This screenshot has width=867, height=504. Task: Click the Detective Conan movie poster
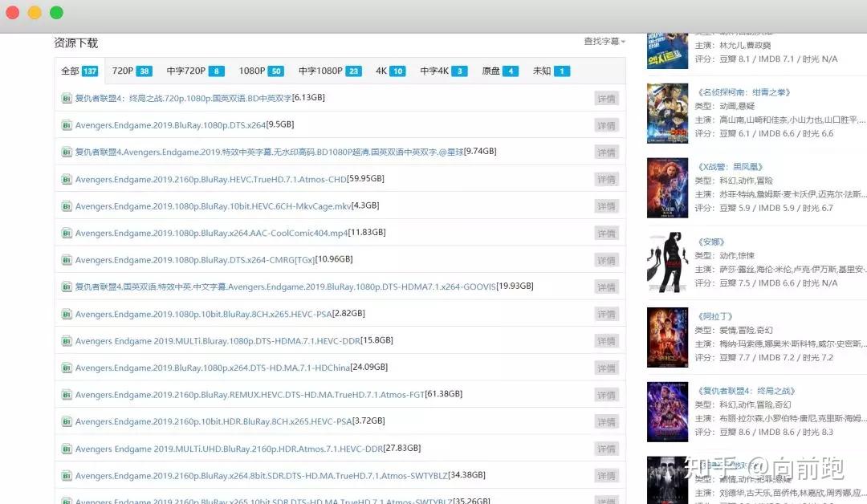click(x=667, y=113)
